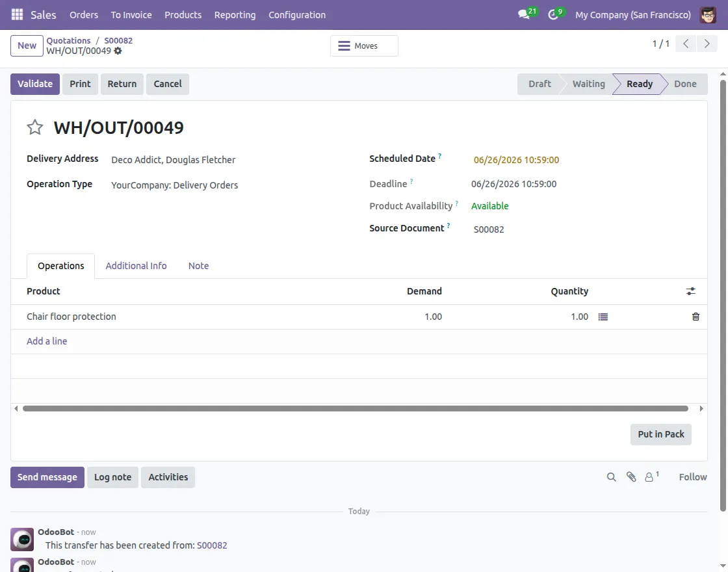Screen dimensions: 728x572
Task: Open attachments with the paperclip icon
Action: [631, 477]
